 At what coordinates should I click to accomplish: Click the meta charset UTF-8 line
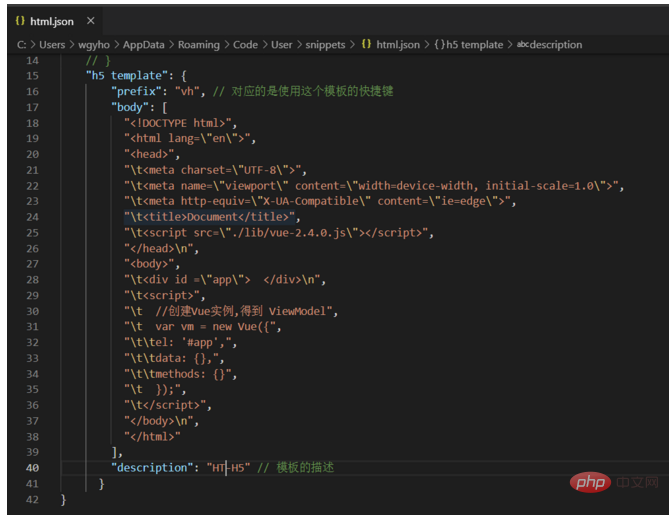pyautogui.click(x=212, y=170)
